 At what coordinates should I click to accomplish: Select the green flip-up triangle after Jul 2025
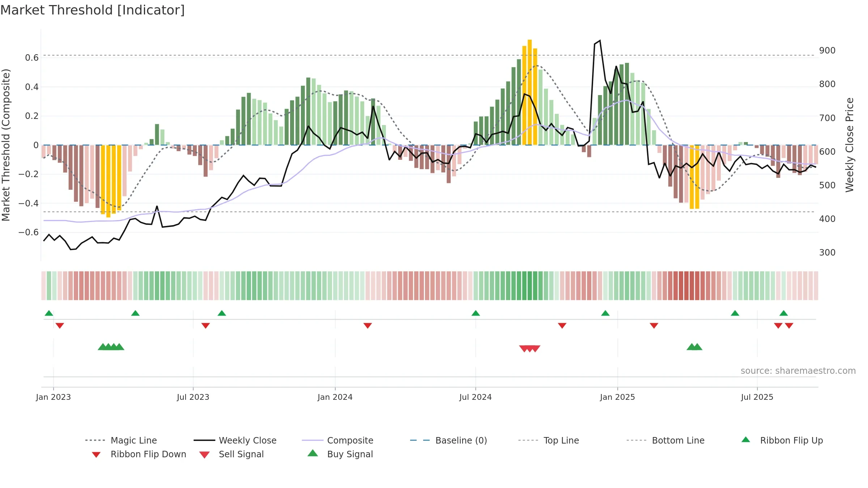pos(783,313)
